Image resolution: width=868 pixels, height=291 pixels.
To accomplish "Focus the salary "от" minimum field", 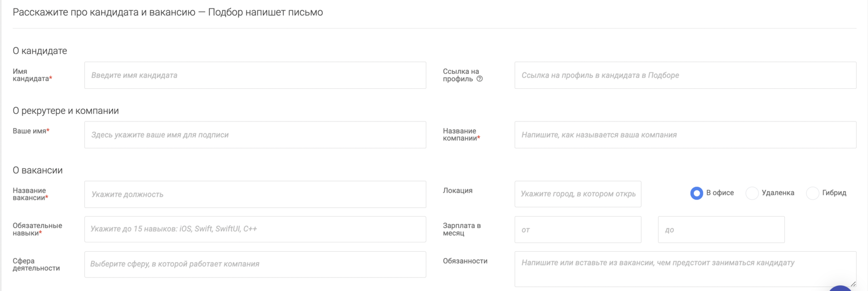I will pos(578,229).
